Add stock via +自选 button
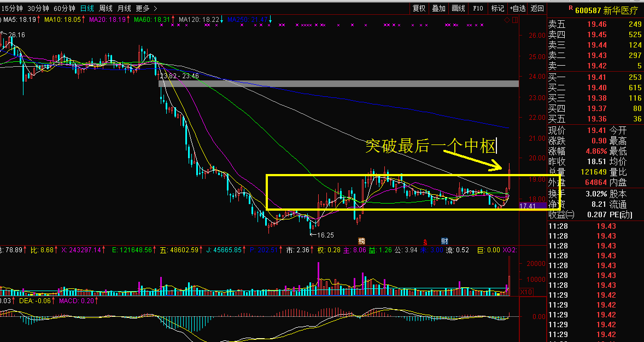Viewport: 644px width, 342px height. (x=517, y=8)
